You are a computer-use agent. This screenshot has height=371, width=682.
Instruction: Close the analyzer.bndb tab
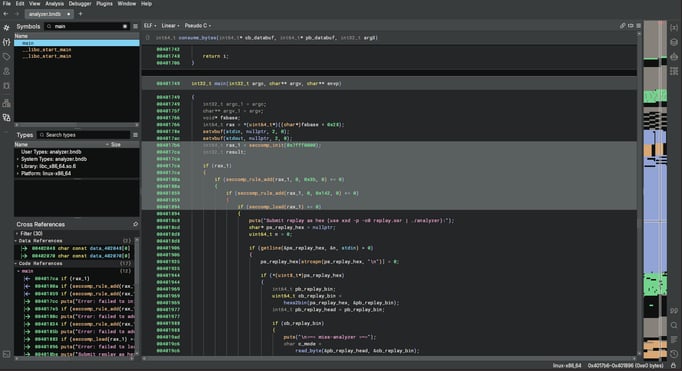69,14
